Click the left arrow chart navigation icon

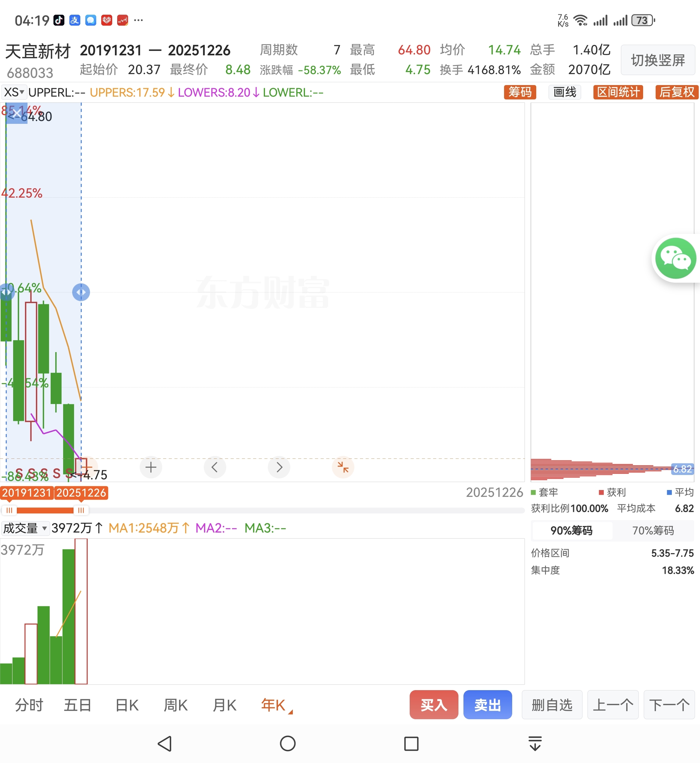click(x=215, y=467)
